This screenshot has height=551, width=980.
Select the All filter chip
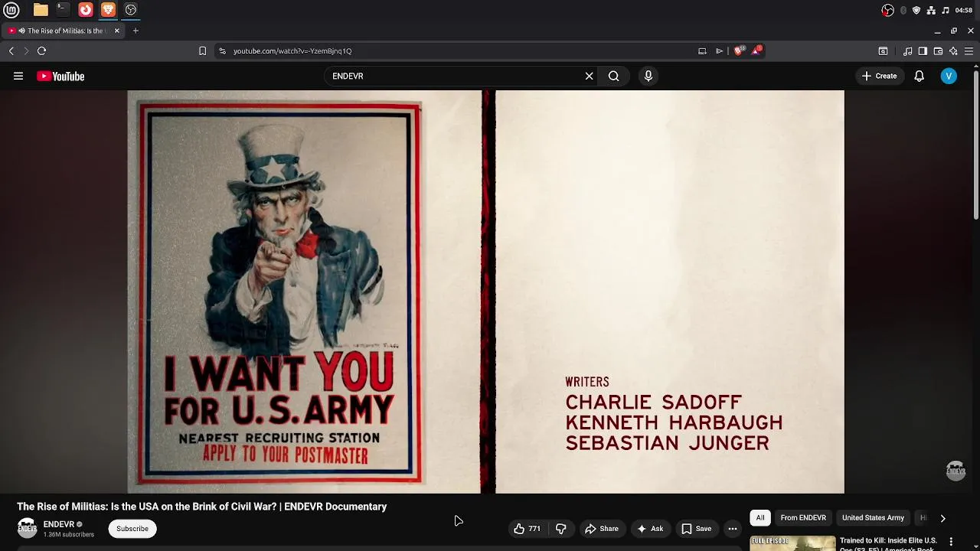point(760,518)
